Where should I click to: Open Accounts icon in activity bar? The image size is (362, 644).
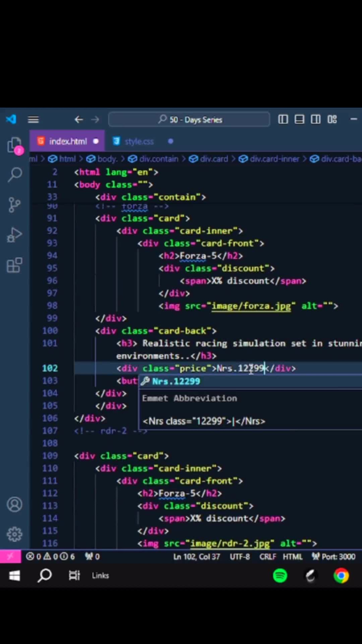tap(14, 505)
